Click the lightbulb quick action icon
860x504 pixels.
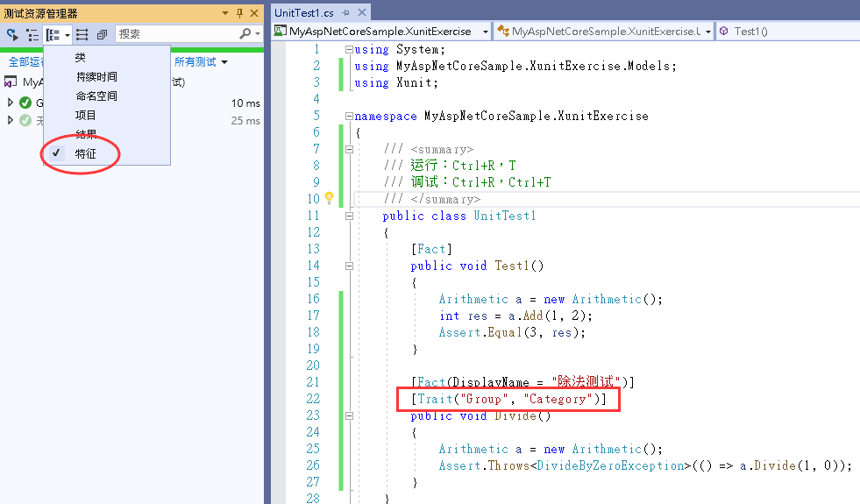[329, 198]
